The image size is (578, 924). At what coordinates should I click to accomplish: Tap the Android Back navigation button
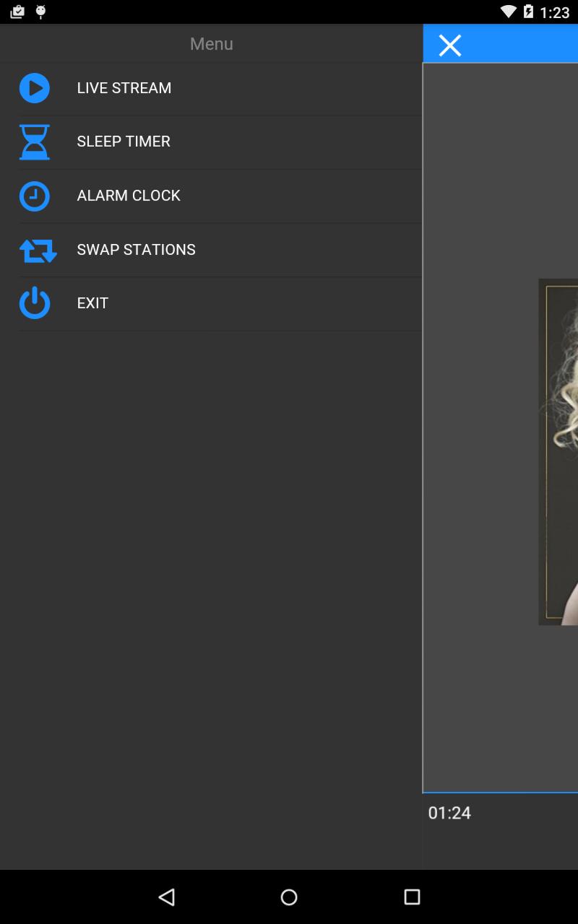pyautogui.click(x=166, y=897)
